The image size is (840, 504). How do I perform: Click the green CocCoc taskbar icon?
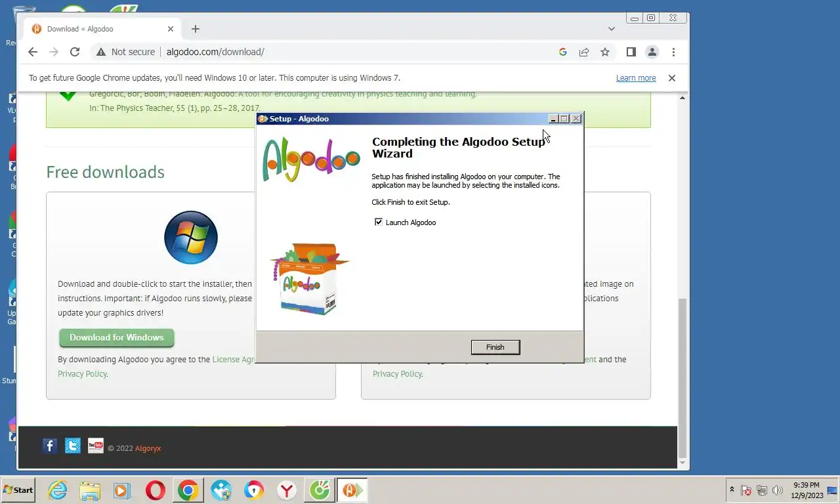coord(320,490)
